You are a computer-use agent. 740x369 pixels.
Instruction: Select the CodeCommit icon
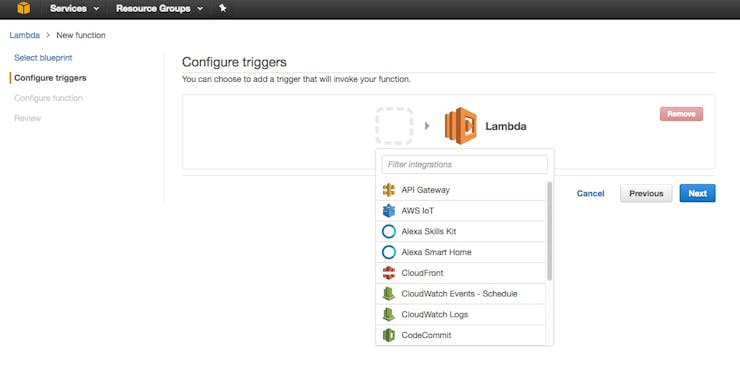pyautogui.click(x=388, y=335)
